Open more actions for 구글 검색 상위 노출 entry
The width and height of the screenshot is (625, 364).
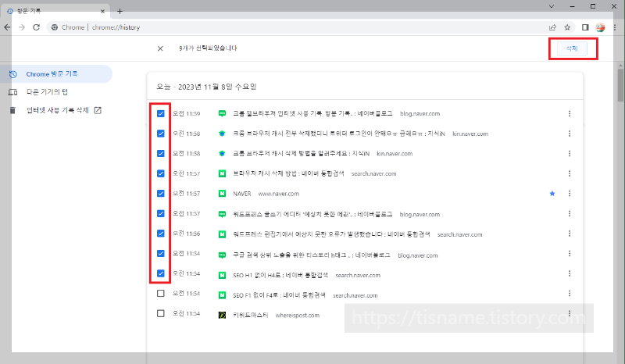pos(570,254)
